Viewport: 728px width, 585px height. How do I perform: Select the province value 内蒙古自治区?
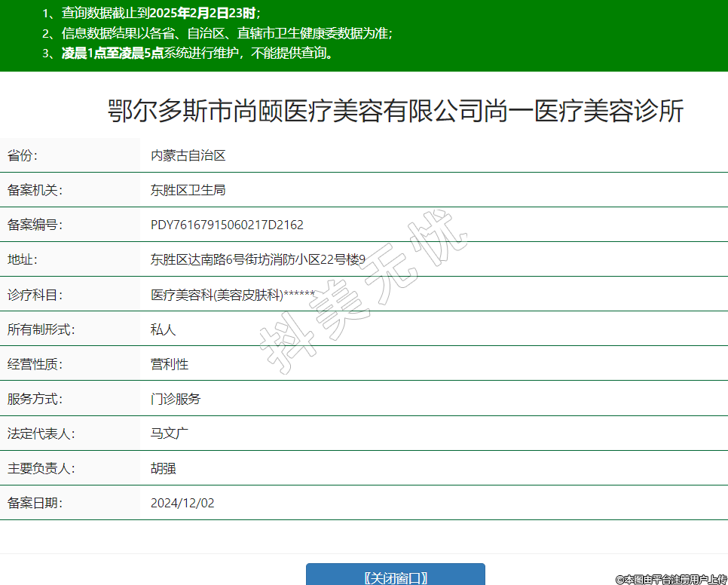point(188,156)
